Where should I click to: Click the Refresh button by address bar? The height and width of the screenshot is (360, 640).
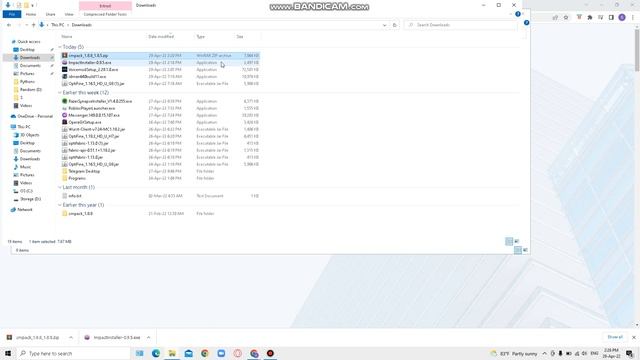click(x=395, y=25)
